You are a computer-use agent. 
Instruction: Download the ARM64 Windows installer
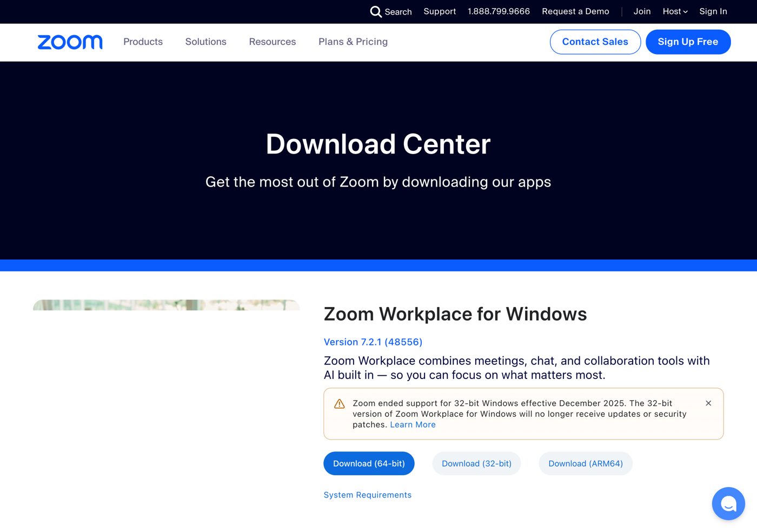click(586, 464)
